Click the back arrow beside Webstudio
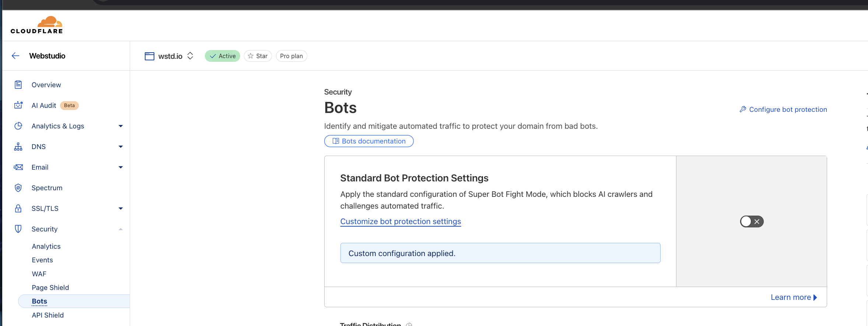This screenshot has width=868, height=326. [15, 56]
